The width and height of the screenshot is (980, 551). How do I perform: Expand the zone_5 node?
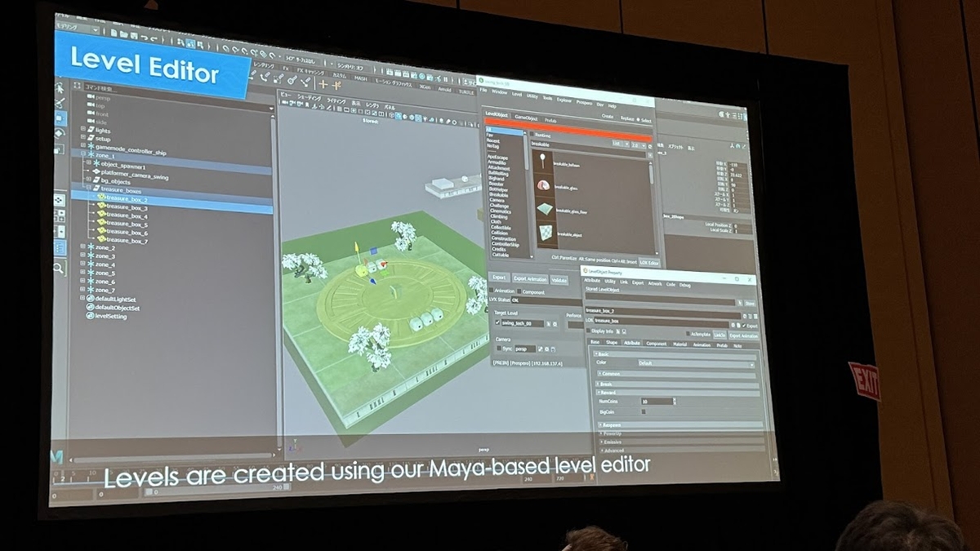[x=82, y=273]
